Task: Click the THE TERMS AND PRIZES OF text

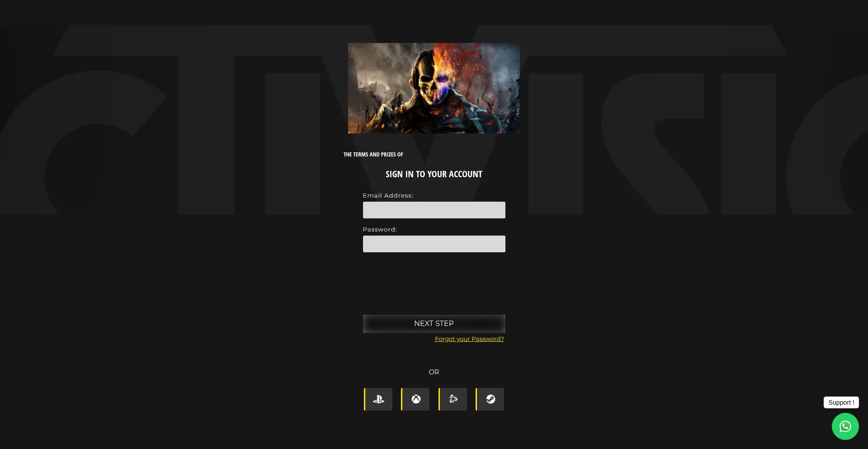Action: pyautogui.click(x=373, y=155)
